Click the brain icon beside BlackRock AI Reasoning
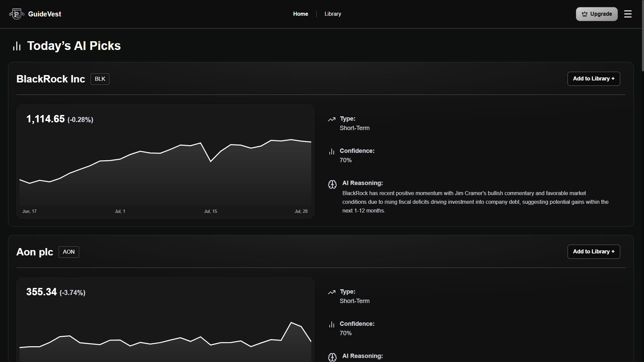The width and height of the screenshot is (644, 362). 332,184
